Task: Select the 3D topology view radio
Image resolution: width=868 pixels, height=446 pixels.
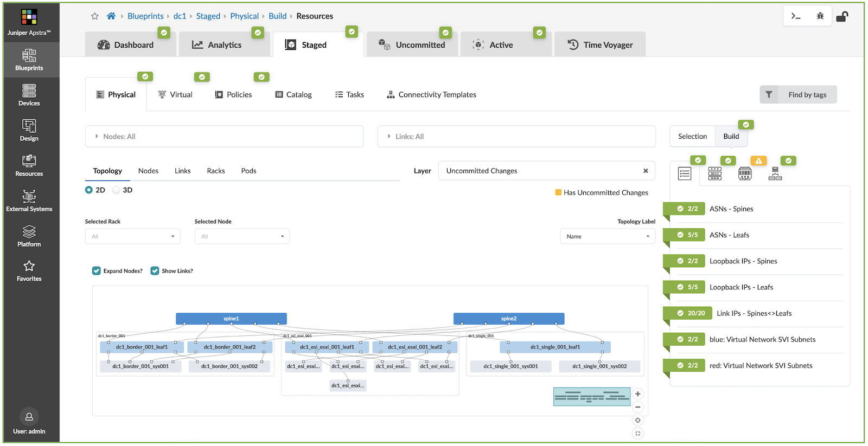Action: pos(116,190)
